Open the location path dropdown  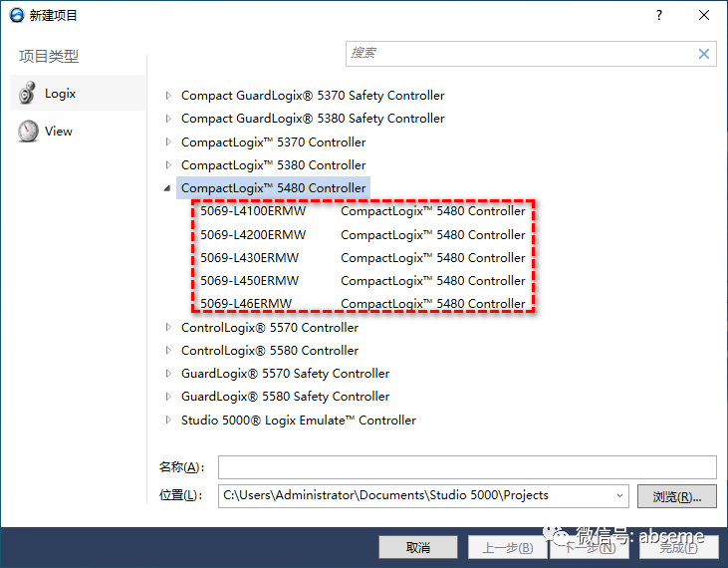click(x=619, y=495)
